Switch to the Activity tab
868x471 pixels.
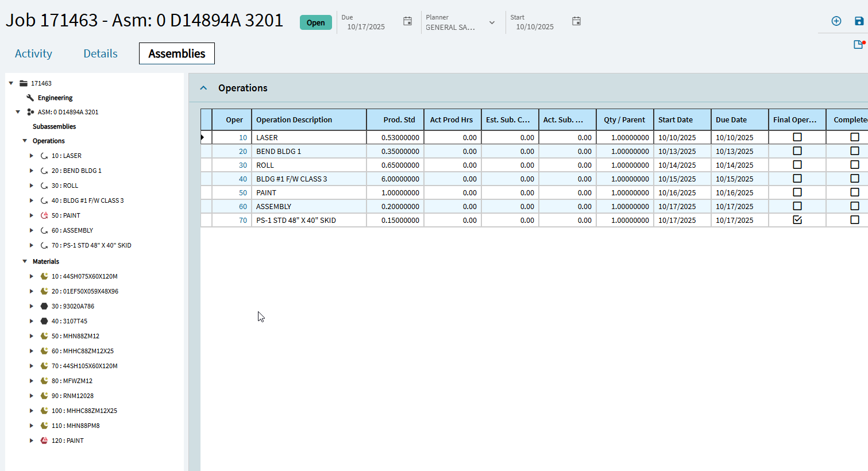coord(33,53)
